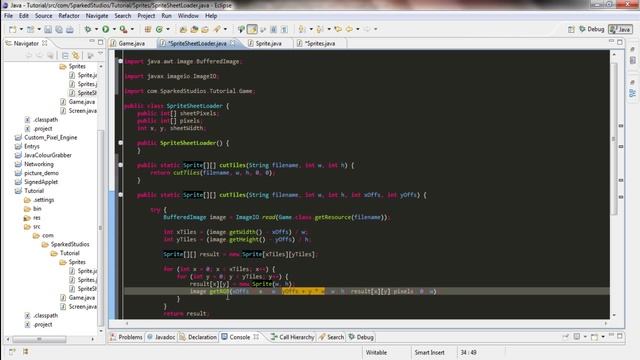Toggle Block Selection mode in toolbar
This screenshot has width=640, height=360.
tap(273, 29)
